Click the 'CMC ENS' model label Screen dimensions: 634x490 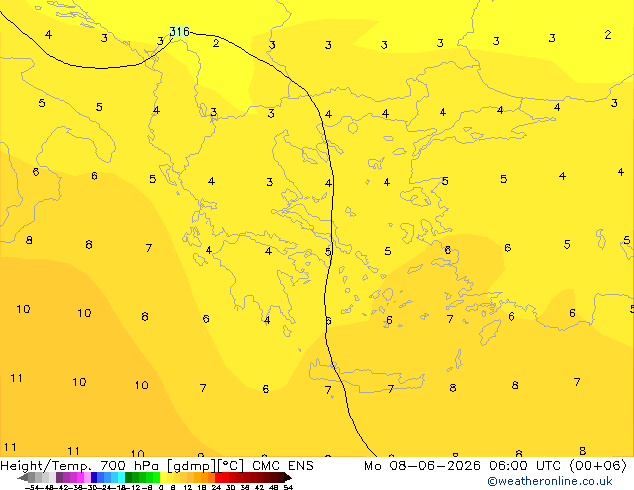[283, 466]
